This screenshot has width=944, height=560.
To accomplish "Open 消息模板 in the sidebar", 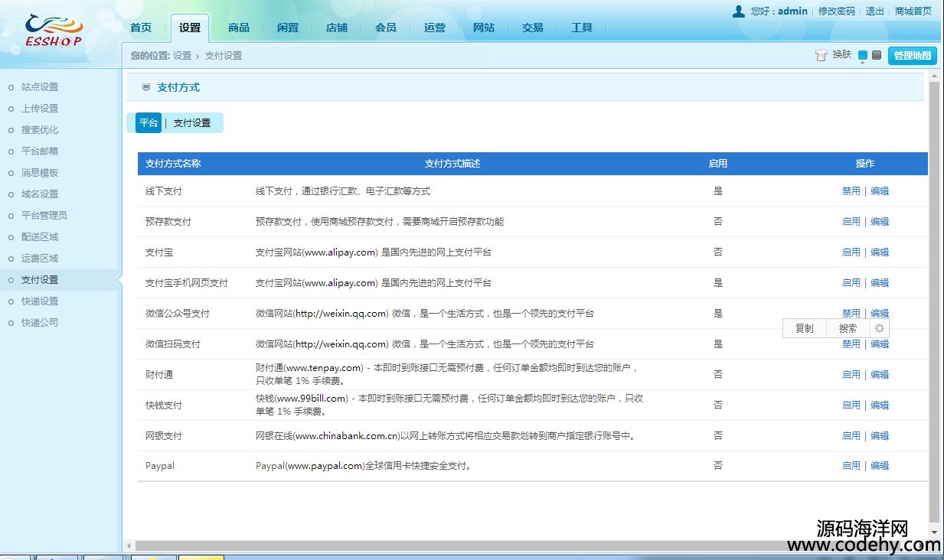I will (40, 173).
